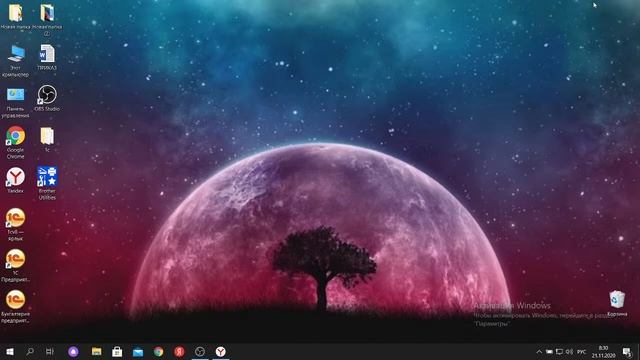Open the clock and calendar flyout
This screenshot has width=640, height=360.
[x=603, y=351]
